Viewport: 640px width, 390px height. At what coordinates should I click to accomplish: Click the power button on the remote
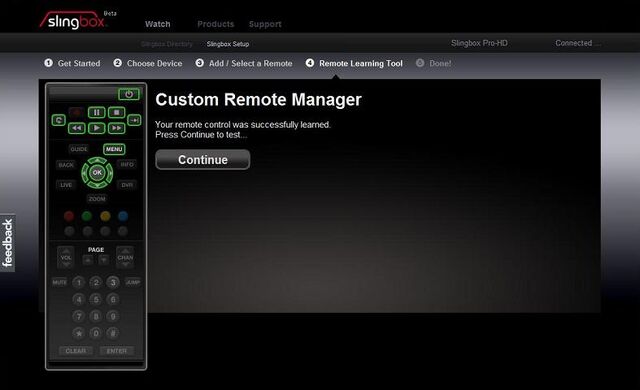click(x=129, y=94)
